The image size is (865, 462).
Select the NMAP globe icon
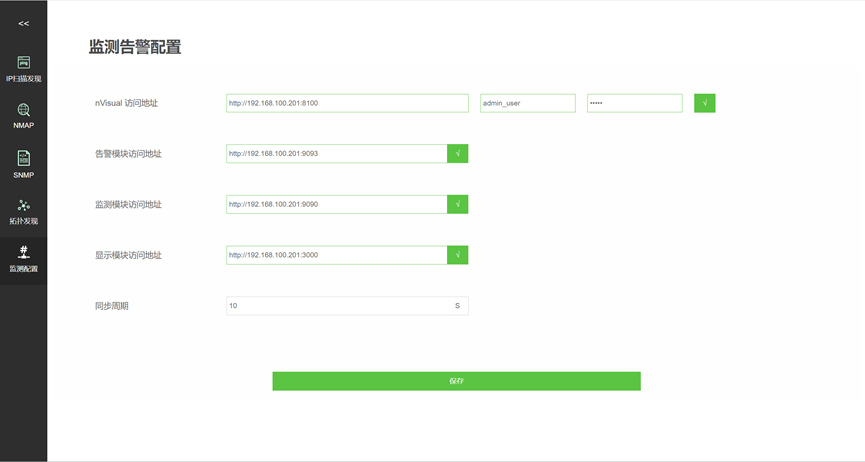pyautogui.click(x=24, y=110)
